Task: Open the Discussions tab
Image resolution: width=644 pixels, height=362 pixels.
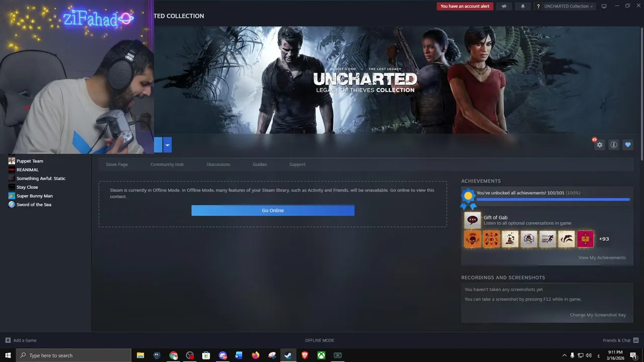Action: click(x=218, y=164)
